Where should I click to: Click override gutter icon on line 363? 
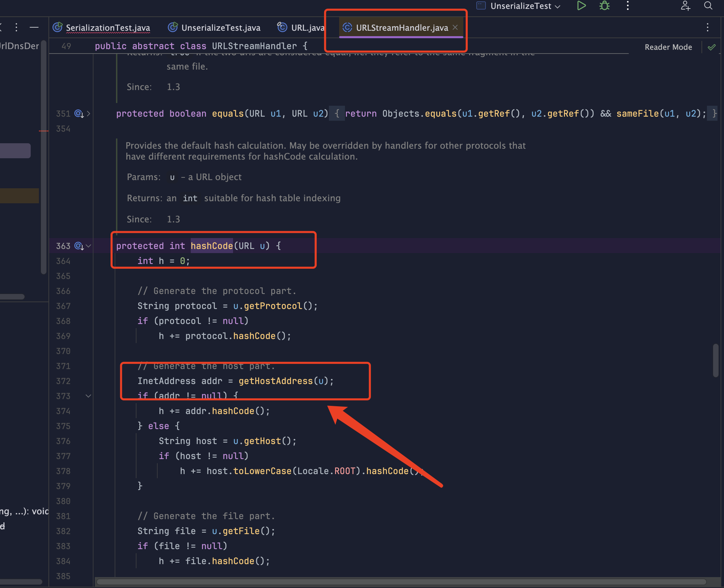tap(79, 246)
